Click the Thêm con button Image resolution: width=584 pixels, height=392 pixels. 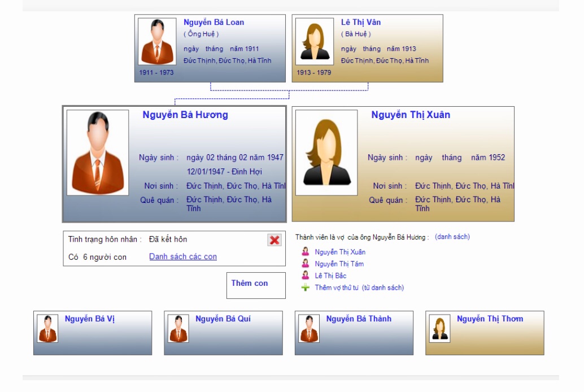pyautogui.click(x=256, y=285)
